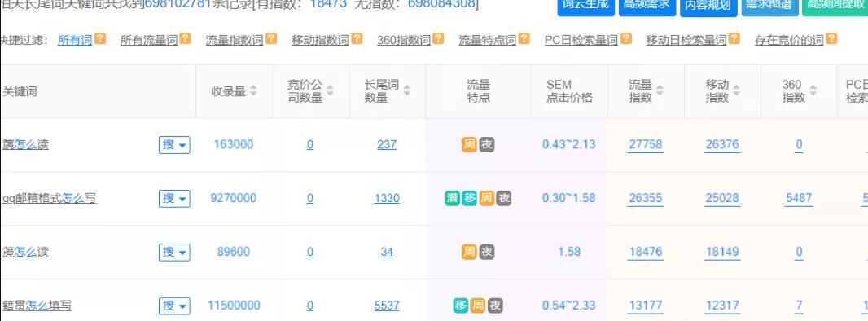This screenshot has width=868, height=321.
Task: Click the 周 badge in 籍贯怎么填写 row
Action: click(x=478, y=306)
